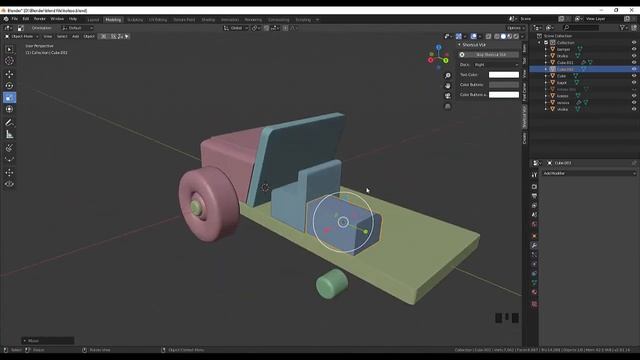Click the red X axis on navigation gizmo
The width and height of the screenshot is (640, 360).
pos(430,60)
